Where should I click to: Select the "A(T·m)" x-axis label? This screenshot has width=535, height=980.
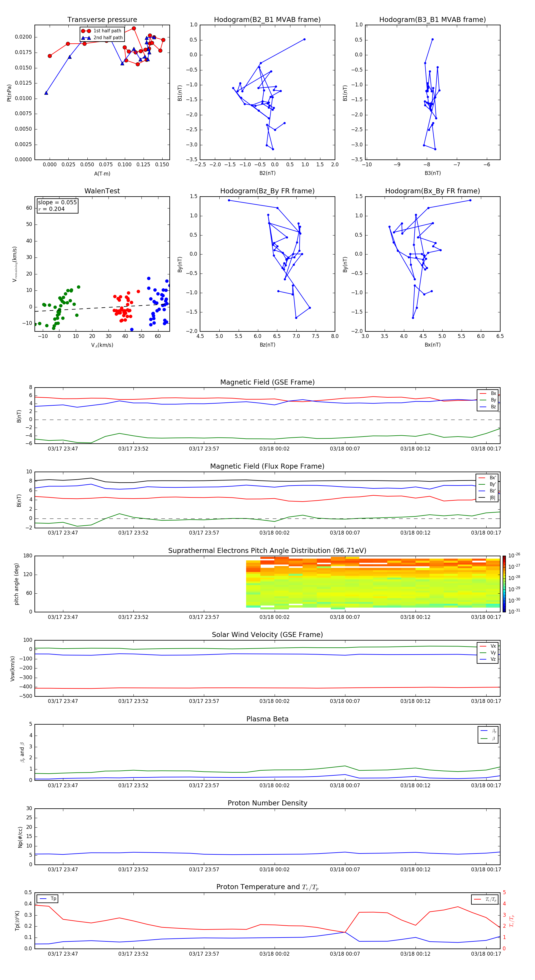102,173
